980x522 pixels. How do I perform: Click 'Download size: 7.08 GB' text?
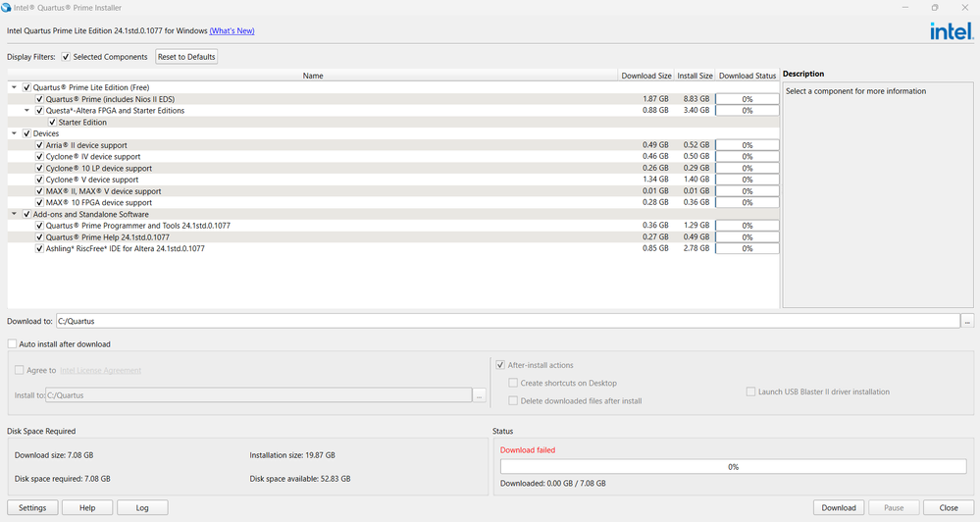click(x=54, y=455)
